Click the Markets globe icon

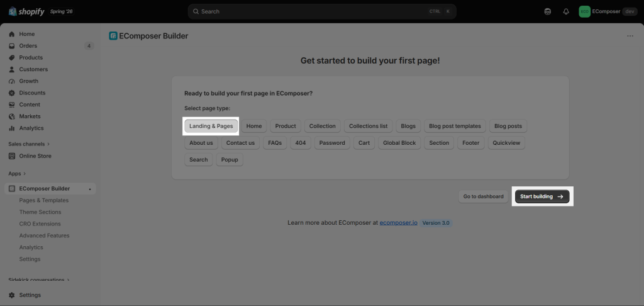click(11, 116)
